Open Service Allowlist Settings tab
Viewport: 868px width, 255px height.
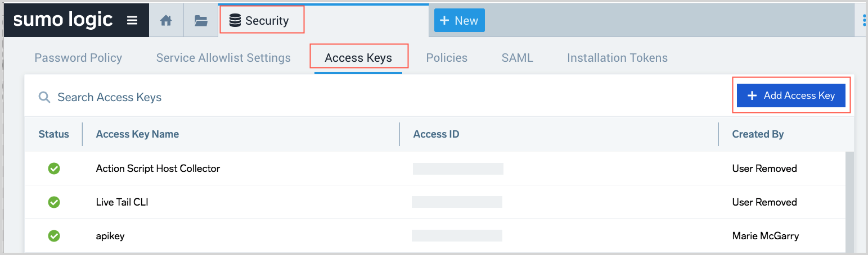coord(223,58)
